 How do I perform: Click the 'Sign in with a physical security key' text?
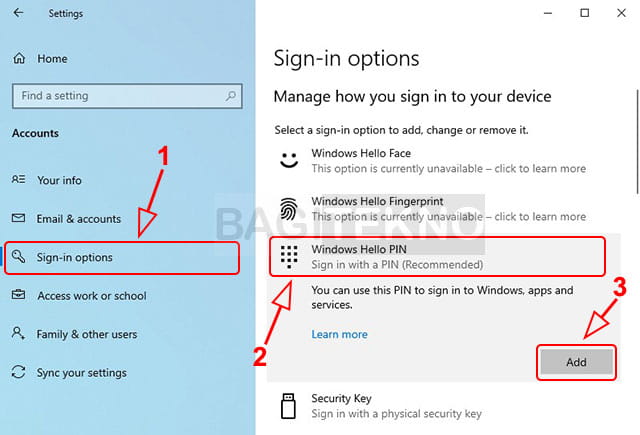coord(396,414)
